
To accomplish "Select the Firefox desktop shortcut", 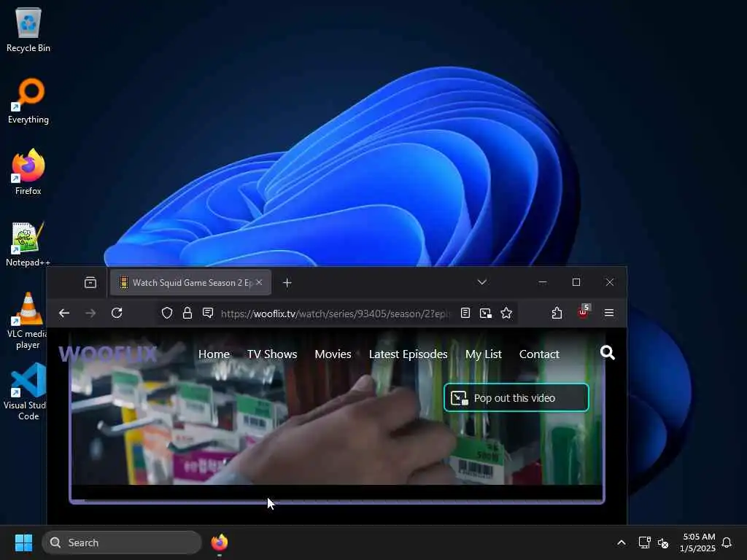I will pyautogui.click(x=28, y=172).
